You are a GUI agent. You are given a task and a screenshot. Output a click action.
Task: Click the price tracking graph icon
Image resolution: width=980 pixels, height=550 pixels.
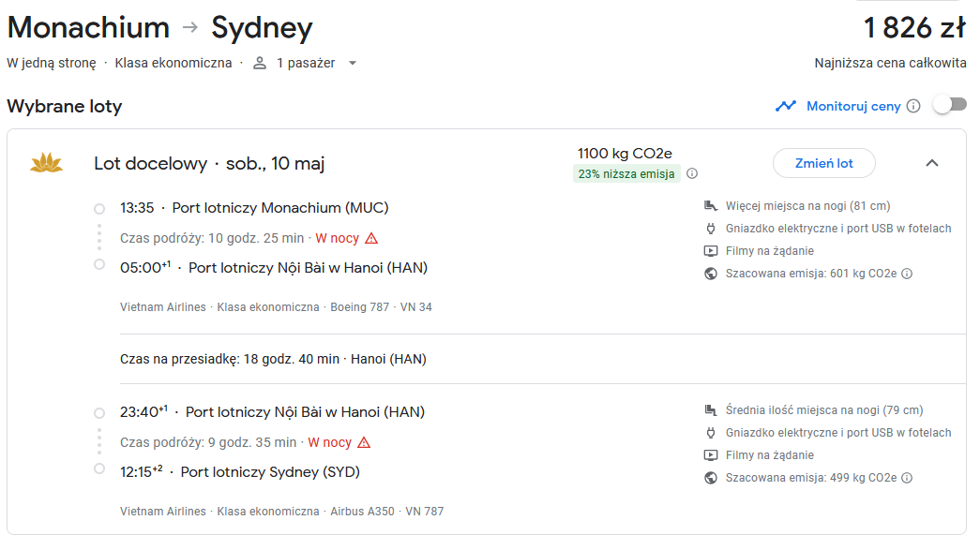(786, 106)
